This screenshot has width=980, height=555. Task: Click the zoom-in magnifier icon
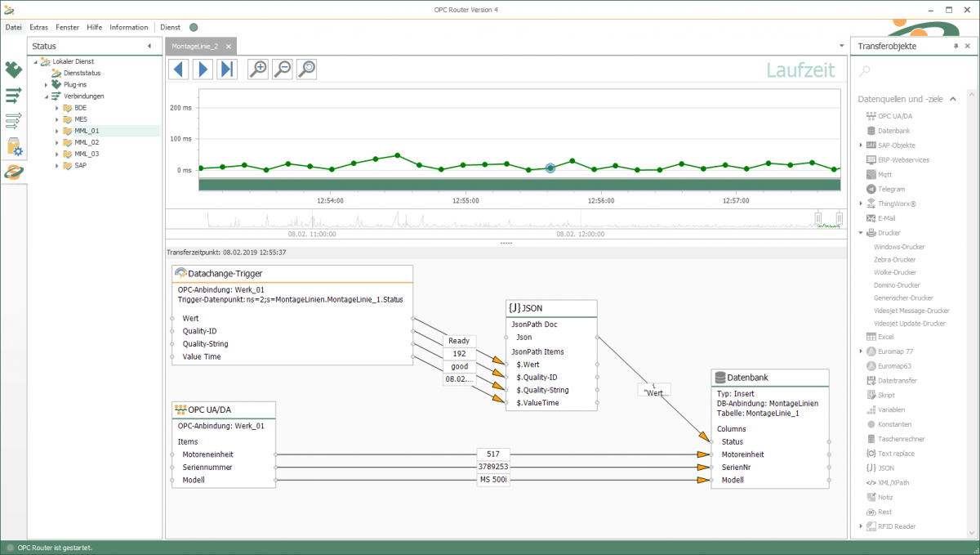pyautogui.click(x=259, y=69)
